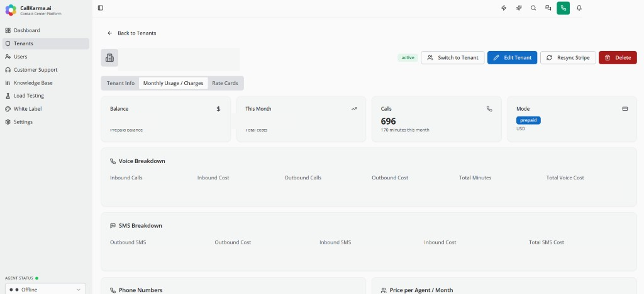Open Knowledge Base in the sidebar
The width and height of the screenshot is (644, 294).
[x=45, y=82]
